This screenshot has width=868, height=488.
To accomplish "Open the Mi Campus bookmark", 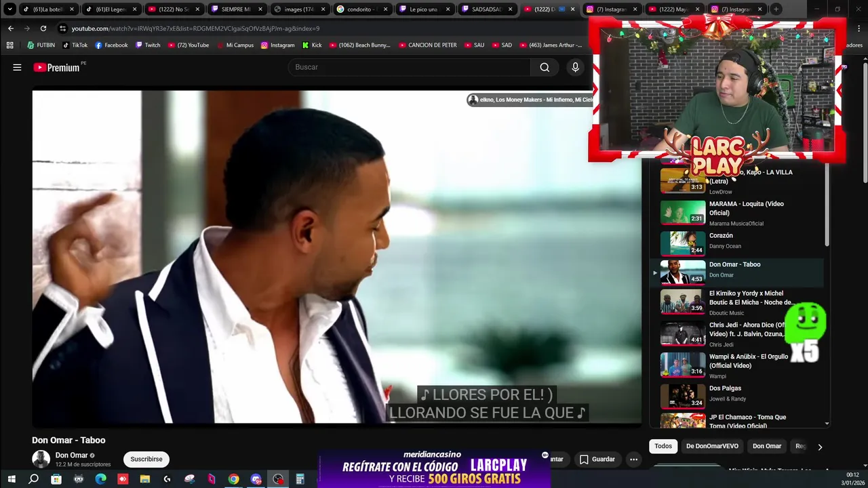I will [235, 45].
